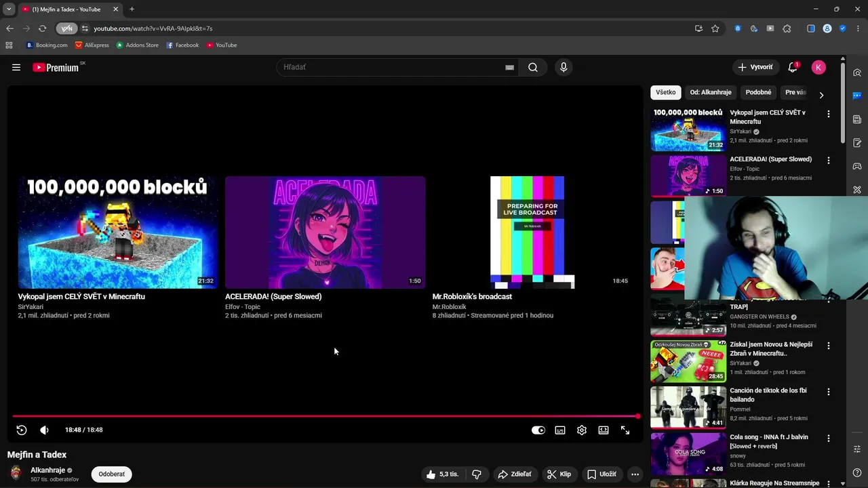This screenshot has height=488, width=868.
Task: Share the video via Zdieľať
Action: [x=514, y=474]
